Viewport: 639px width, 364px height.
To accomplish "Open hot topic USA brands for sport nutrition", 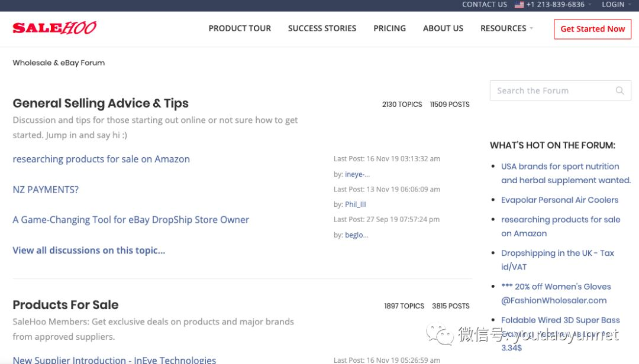I will coord(566,174).
